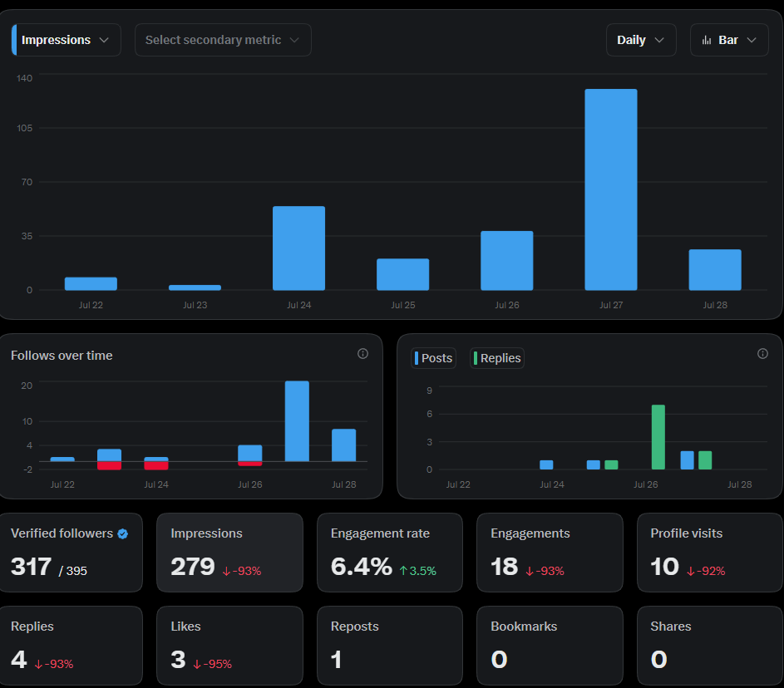Click the Jul 26 impressions bar
This screenshot has width=784, height=688.
click(507, 261)
